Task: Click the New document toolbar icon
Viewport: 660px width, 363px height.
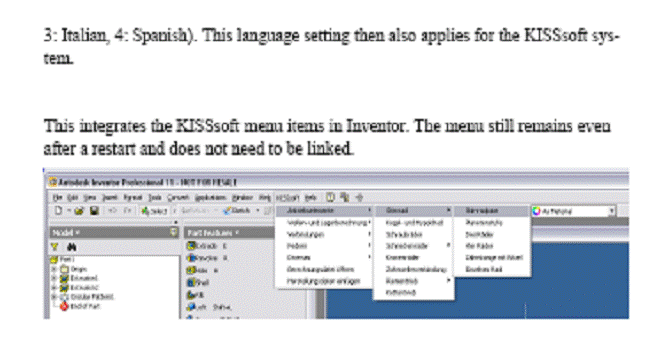Action: (59, 210)
